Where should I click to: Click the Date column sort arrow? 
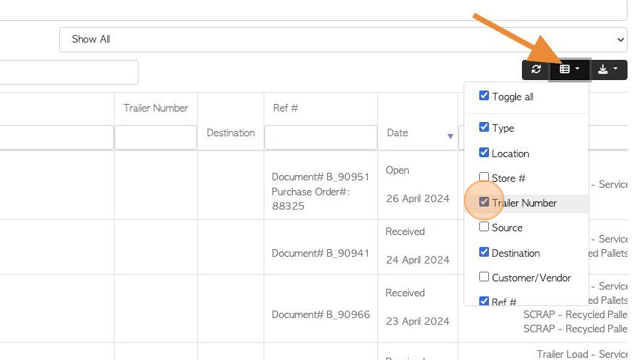(450, 136)
